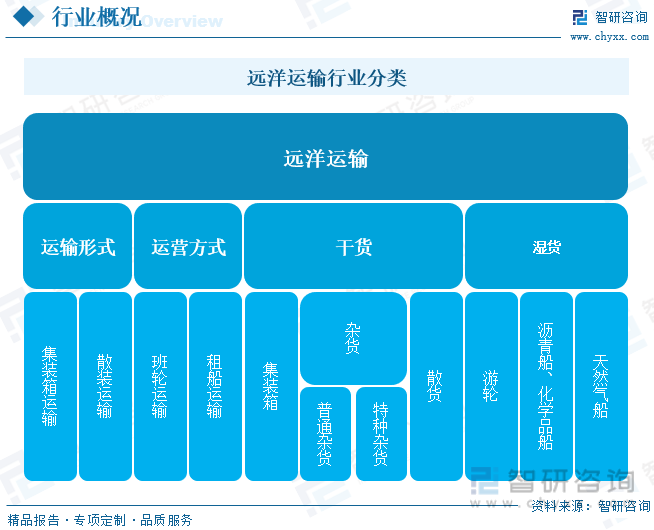Click the 集装箱运输 column
The image size is (654, 530).
[x=50, y=386]
